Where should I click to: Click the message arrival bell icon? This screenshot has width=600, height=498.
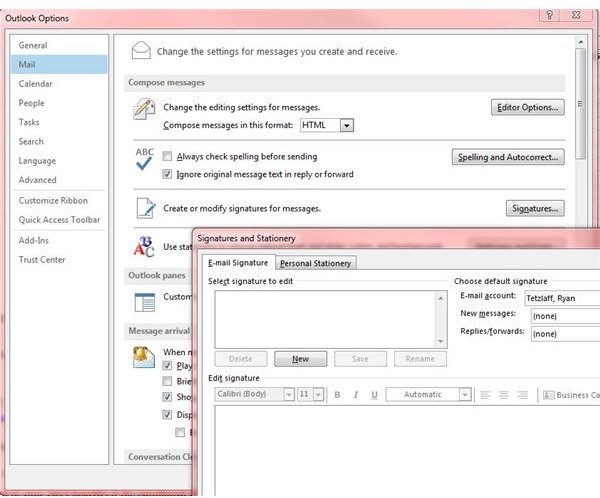143,357
